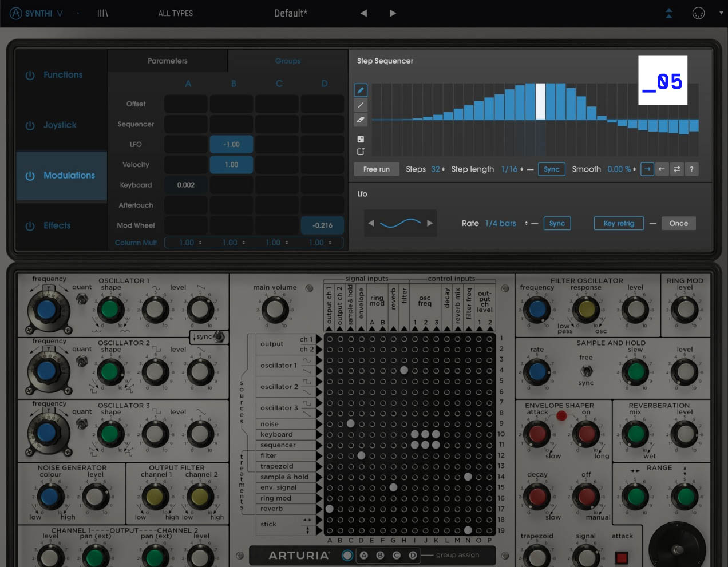Toggle Once mode for the LFO
The height and width of the screenshot is (567, 728).
click(678, 223)
